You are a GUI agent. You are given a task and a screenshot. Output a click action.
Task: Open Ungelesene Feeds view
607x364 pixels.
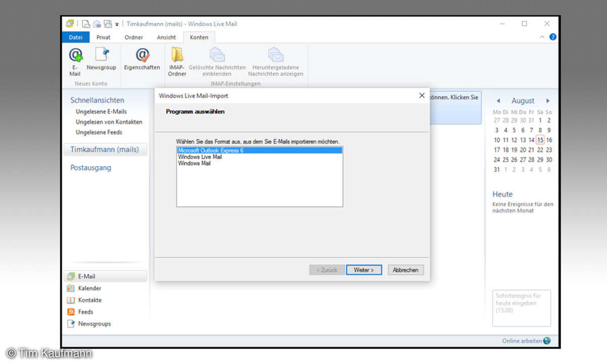(x=99, y=132)
